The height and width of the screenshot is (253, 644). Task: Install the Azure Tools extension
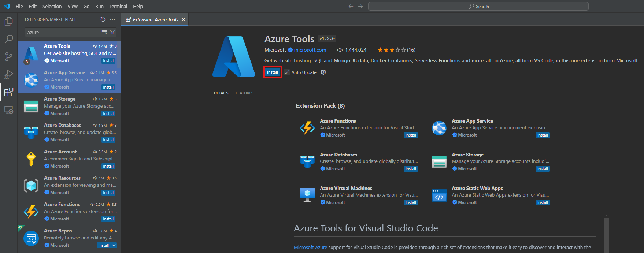coord(272,72)
